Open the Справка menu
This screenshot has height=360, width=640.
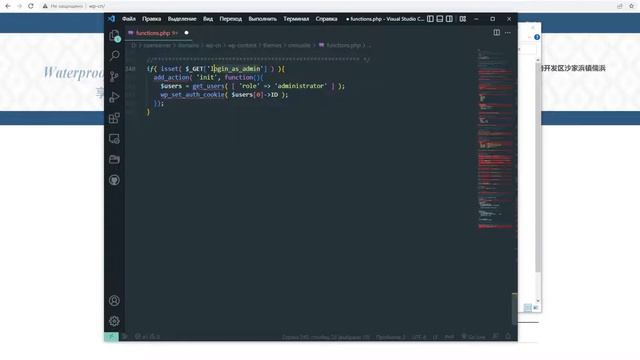pyautogui.click(x=326, y=19)
